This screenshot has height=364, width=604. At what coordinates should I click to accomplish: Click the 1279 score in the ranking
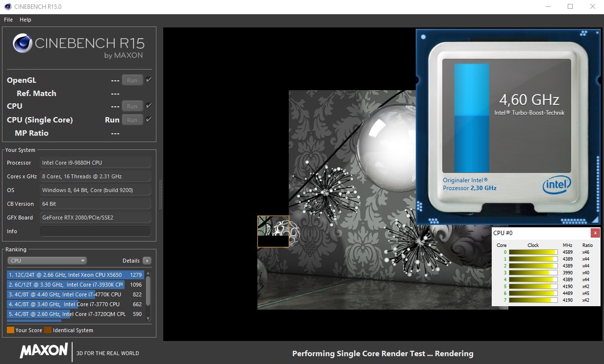(x=136, y=275)
